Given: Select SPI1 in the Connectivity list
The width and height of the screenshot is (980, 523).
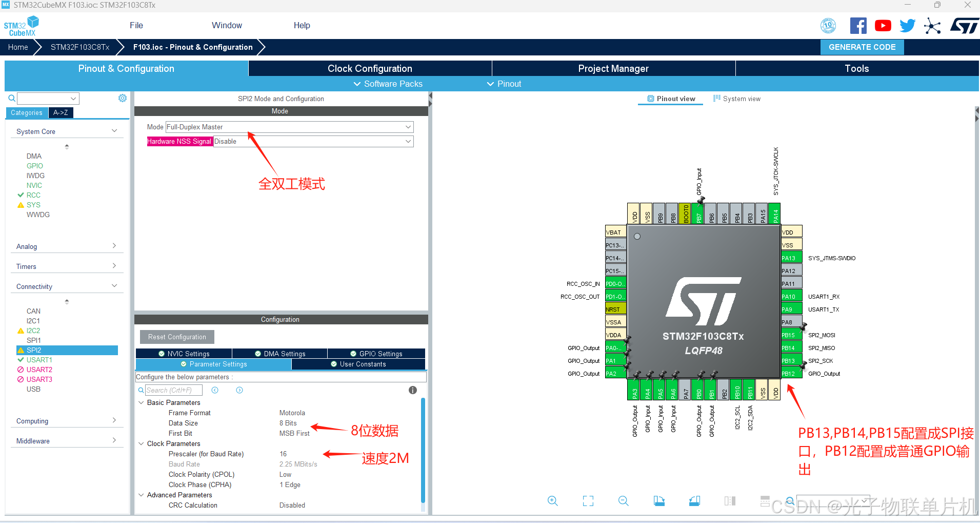Looking at the screenshot, I should pos(34,340).
